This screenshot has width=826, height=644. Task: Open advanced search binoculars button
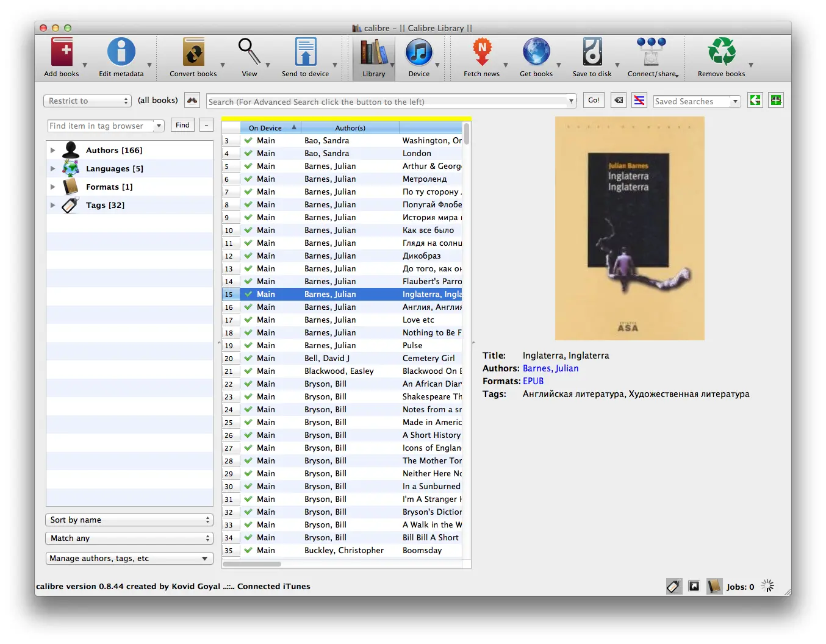click(192, 101)
